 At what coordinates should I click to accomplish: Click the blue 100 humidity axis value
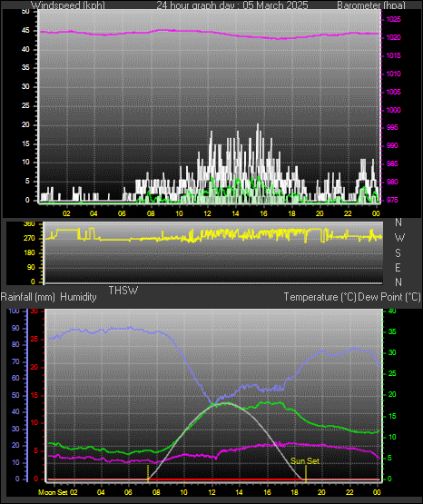(x=14, y=311)
